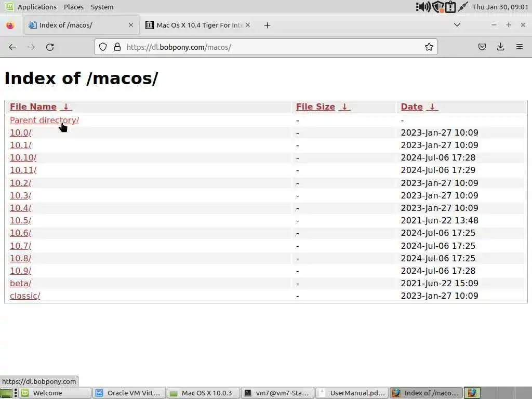
Task: Click the clipboard tray icon
Action: (450, 7)
